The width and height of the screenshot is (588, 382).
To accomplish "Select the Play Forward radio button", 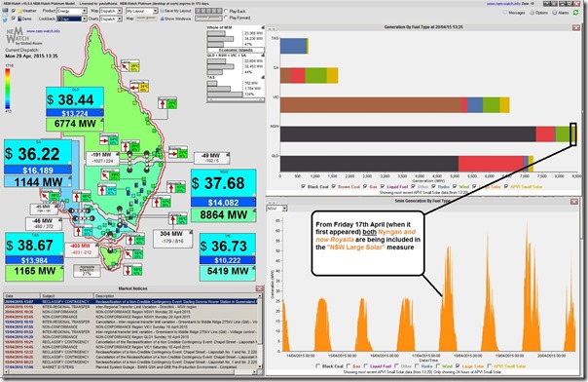I will [226, 18].
